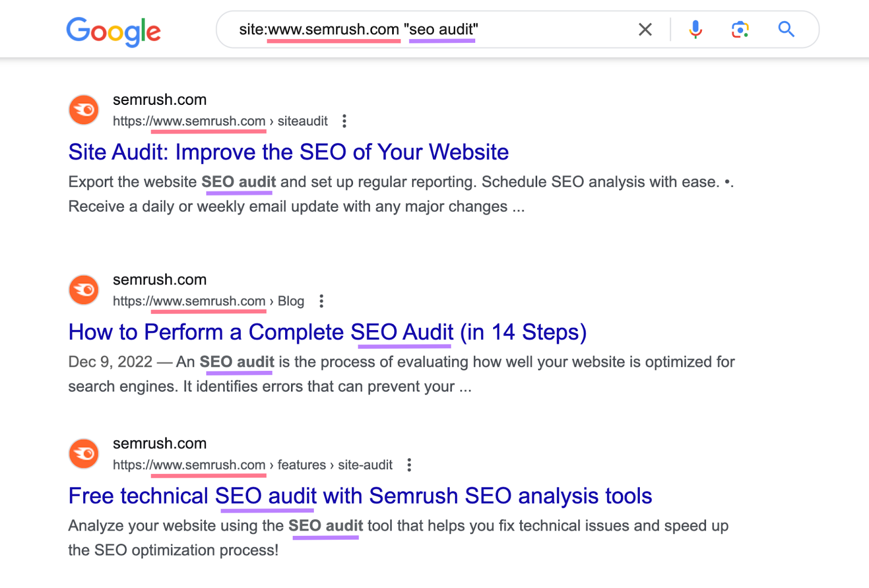Clear the search query with the X icon
The image size is (869, 588).
(645, 30)
